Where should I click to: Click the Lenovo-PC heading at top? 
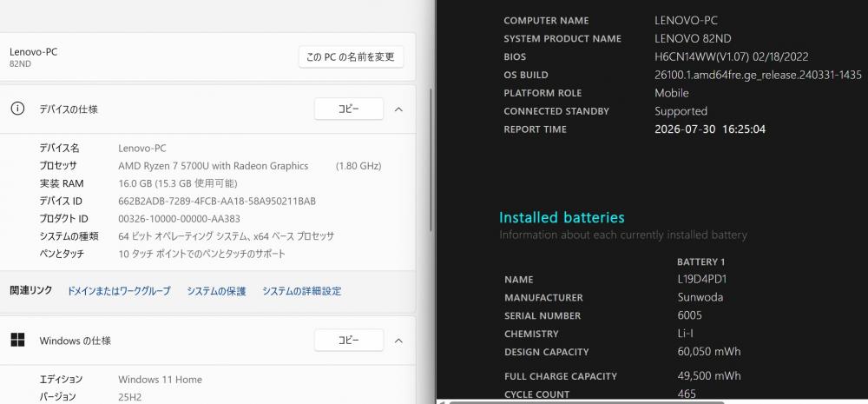pyautogui.click(x=33, y=51)
